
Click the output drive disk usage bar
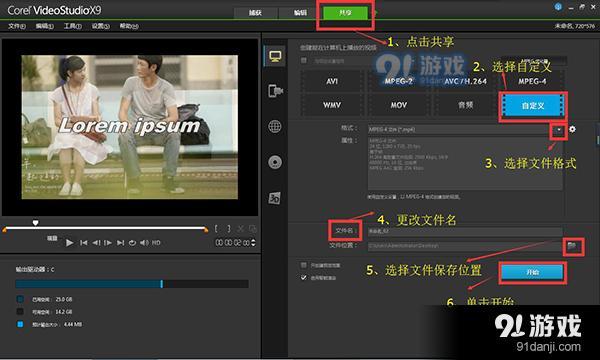click(x=132, y=283)
